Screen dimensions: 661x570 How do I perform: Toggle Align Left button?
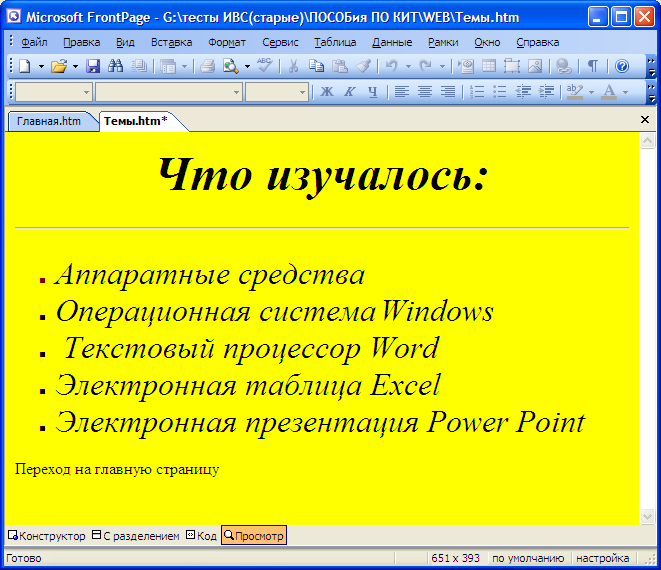tap(402, 91)
